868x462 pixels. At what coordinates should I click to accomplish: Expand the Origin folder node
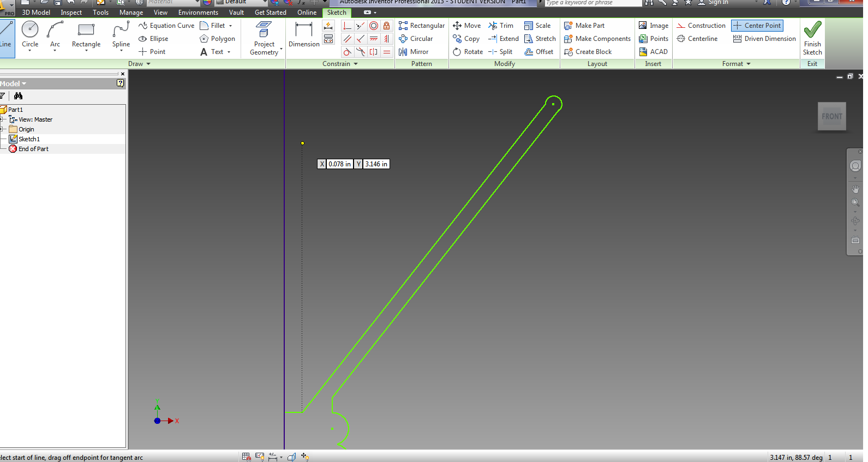[2, 129]
